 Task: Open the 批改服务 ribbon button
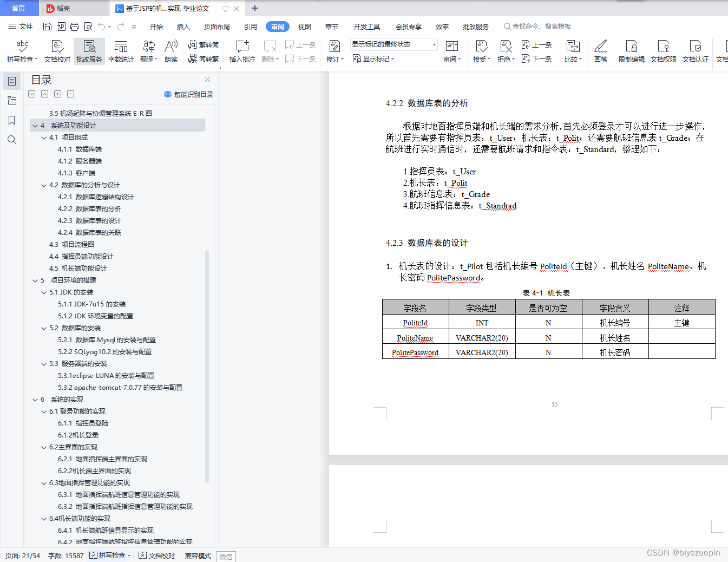(x=89, y=51)
